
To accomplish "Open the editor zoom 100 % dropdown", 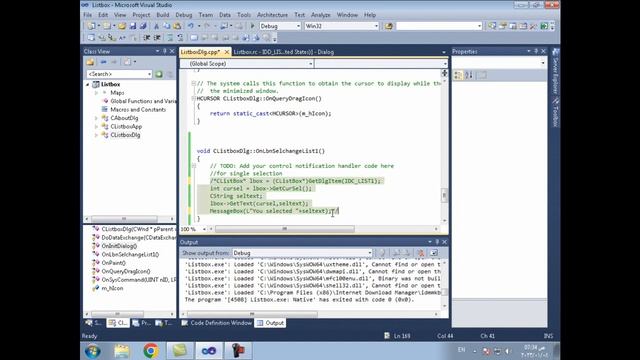I will (204, 229).
